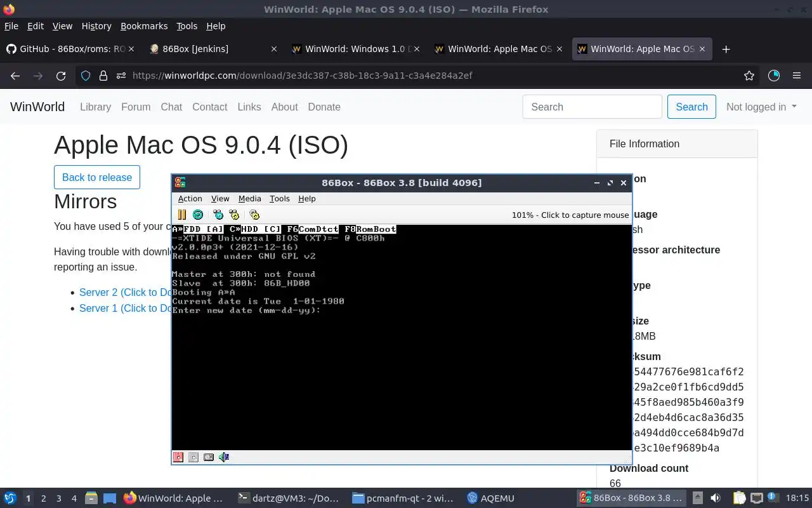Go back in Firefox history

click(15, 76)
